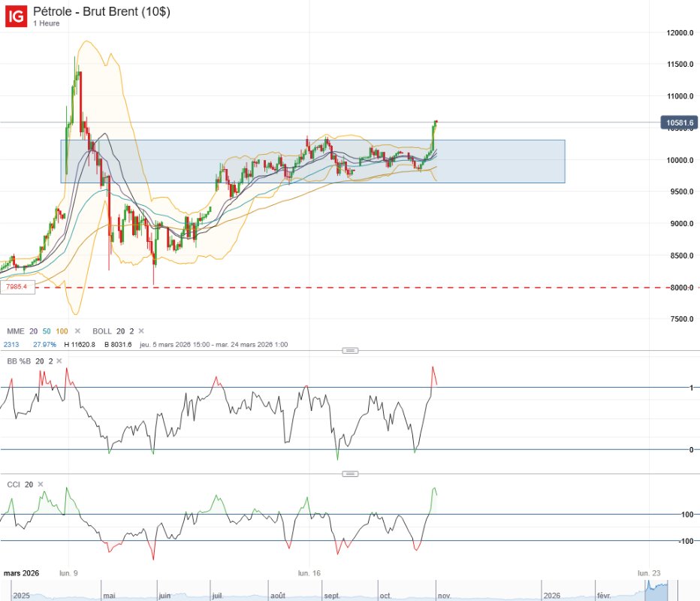The height and width of the screenshot is (601, 700).
Task: Click the current price tag 10581.6
Action: coord(679,122)
